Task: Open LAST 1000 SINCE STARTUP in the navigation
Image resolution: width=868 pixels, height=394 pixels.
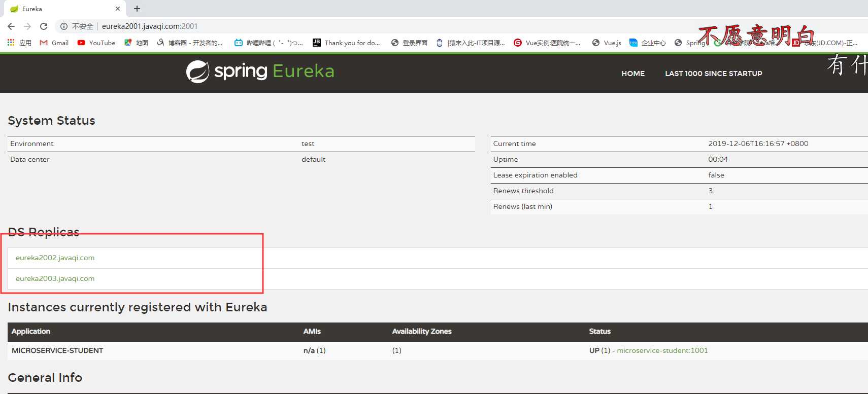Action: (714, 74)
